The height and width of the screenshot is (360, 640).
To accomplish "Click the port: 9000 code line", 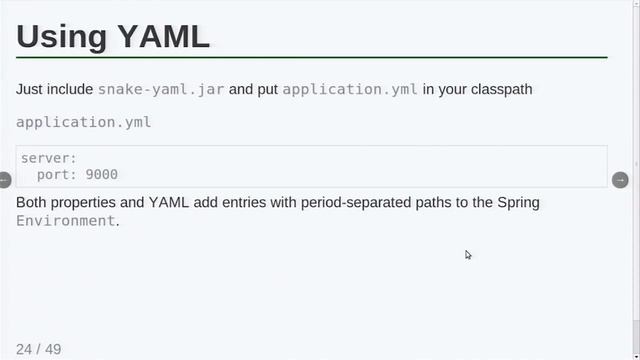I will [x=77, y=175].
